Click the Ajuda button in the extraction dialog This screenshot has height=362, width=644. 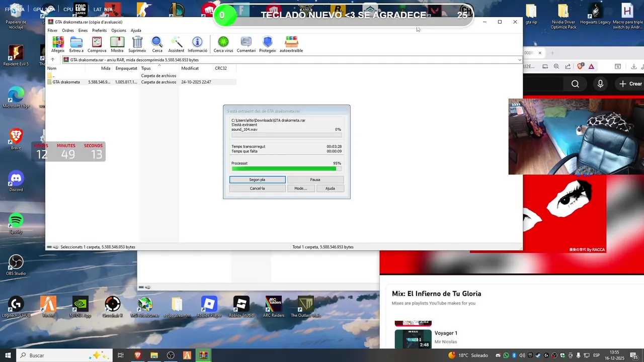tap(330, 189)
